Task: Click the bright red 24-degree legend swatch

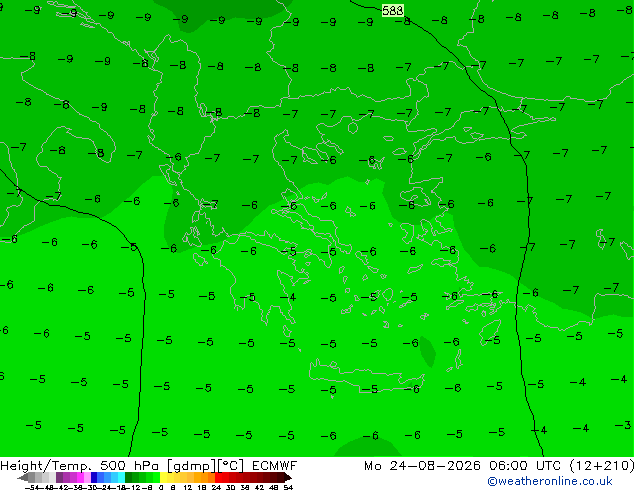Action: pyautogui.click(x=218, y=477)
